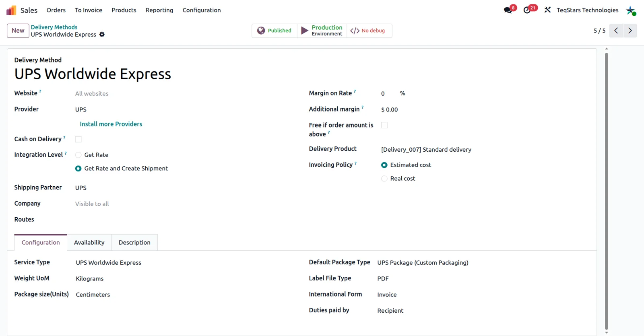Open the activities clock icon

[527, 10]
